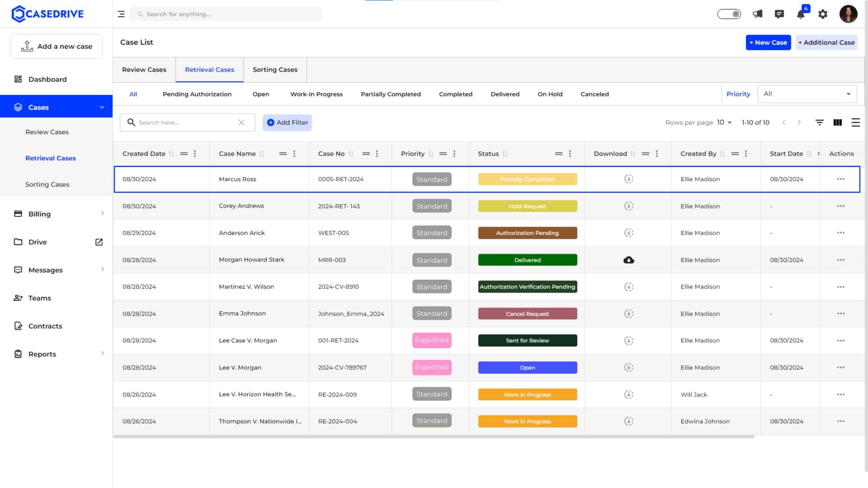
Task: Click the + New Case button
Action: point(768,42)
